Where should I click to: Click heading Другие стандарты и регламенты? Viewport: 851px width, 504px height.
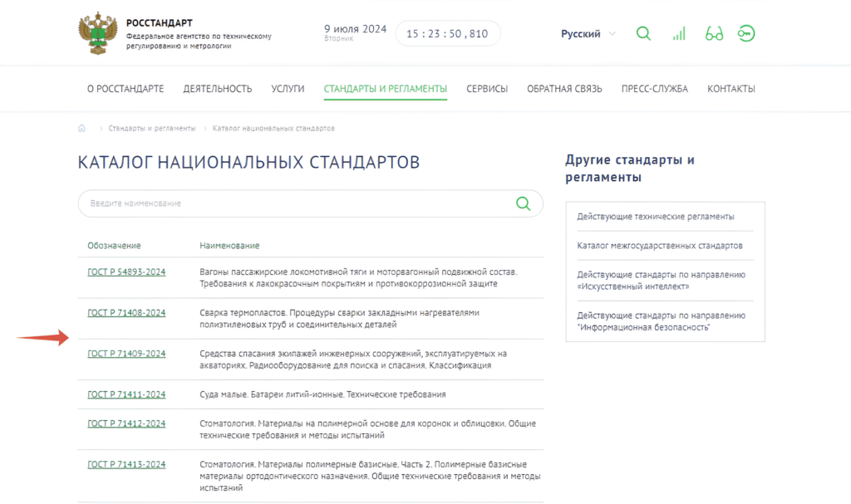tap(630, 169)
